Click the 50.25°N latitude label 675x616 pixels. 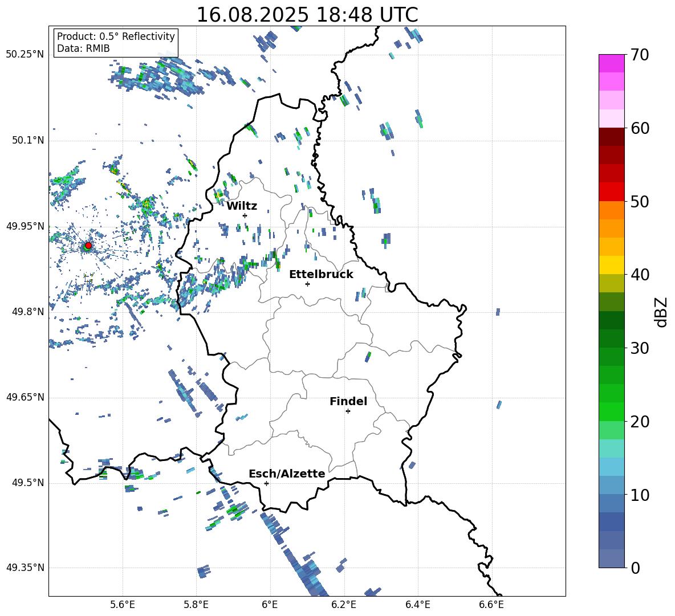pyautogui.click(x=25, y=55)
